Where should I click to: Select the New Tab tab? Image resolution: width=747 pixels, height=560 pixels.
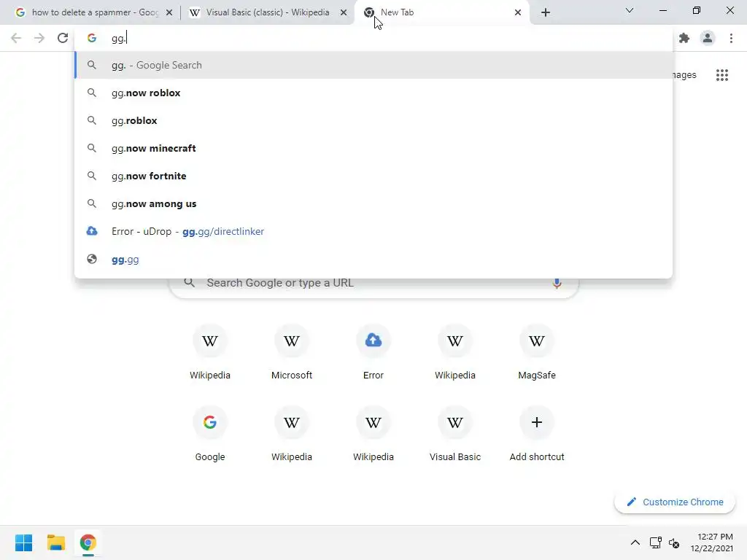tap(441, 12)
